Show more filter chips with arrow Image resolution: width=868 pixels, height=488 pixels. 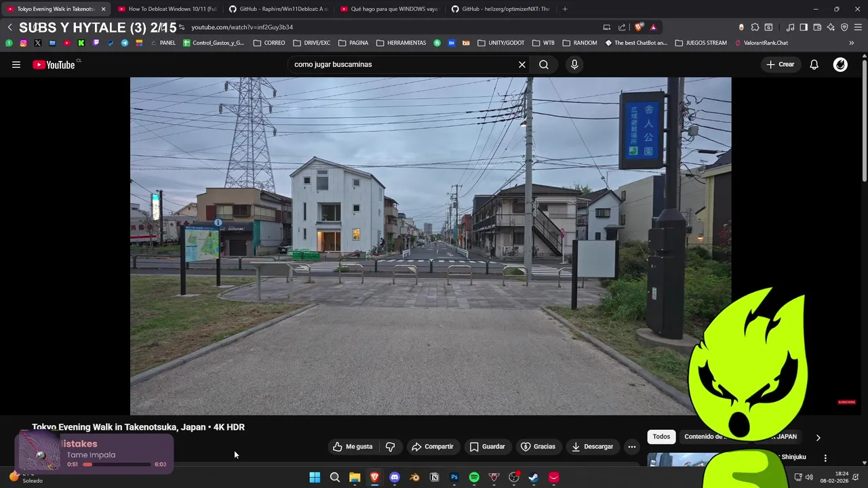[x=818, y=437]
